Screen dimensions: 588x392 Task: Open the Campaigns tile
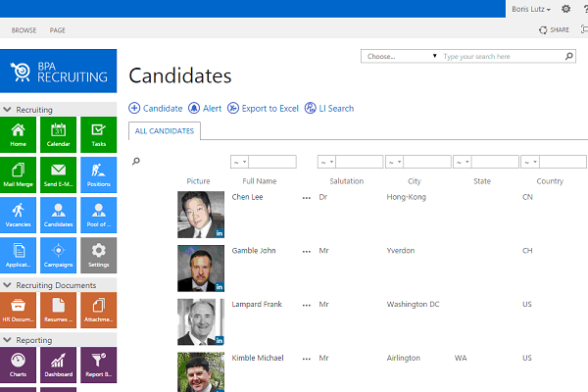pyautogui.click(x=58, y=255)
